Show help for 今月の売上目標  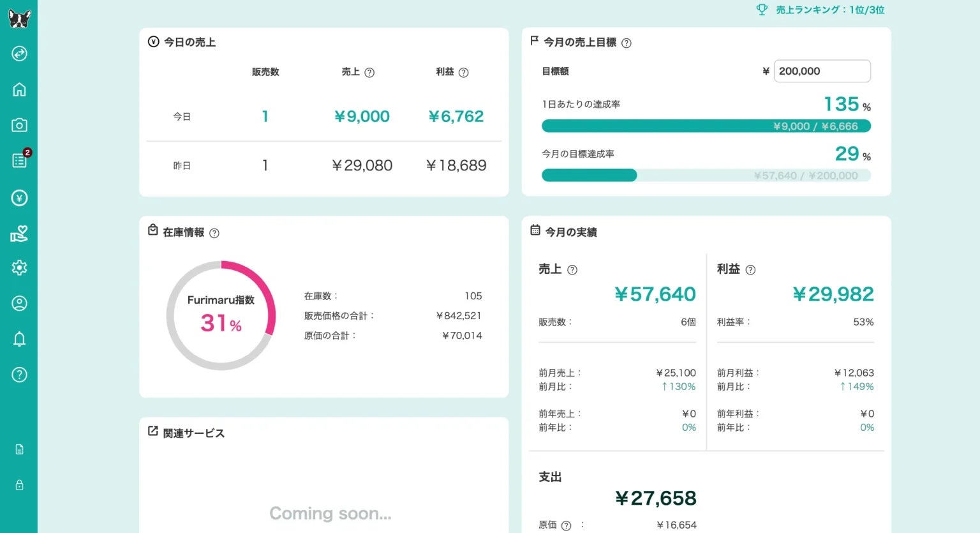627,43
